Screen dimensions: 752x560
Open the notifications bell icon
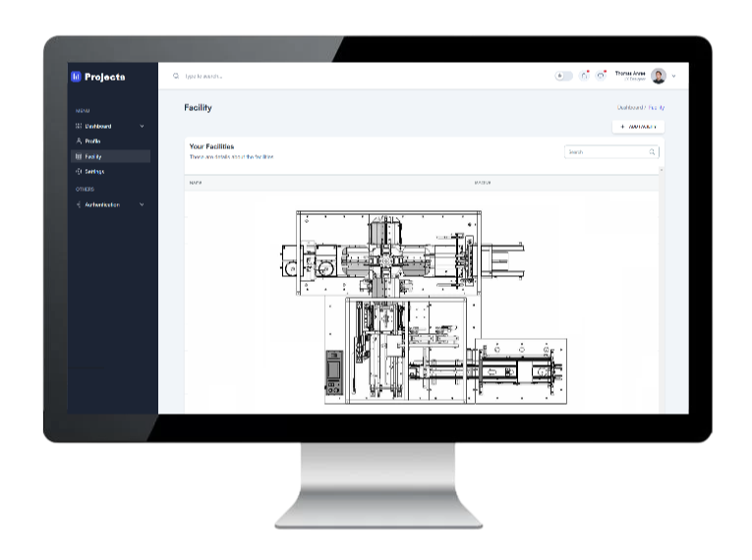[x=584, y=76]
